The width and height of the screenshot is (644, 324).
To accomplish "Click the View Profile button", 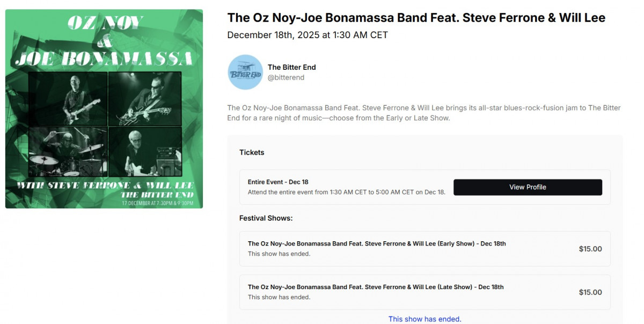I will point(528,187).
